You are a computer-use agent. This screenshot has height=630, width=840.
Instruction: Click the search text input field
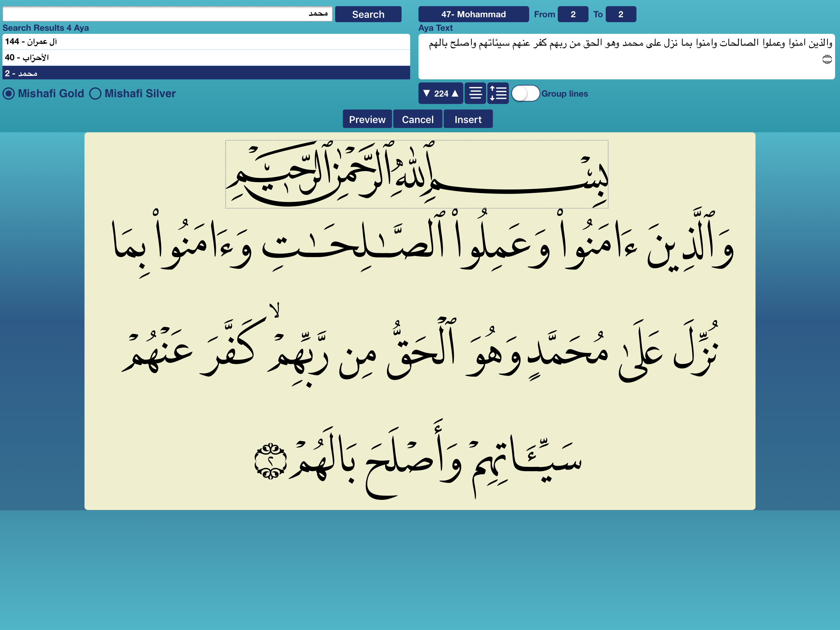[167, 14]
